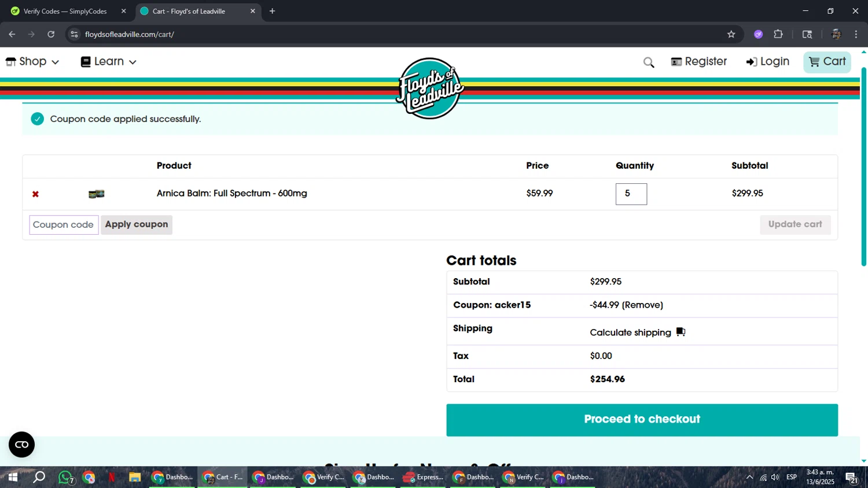This screenshot has width=868, height=488.
Task: Open the Chrome profile avatar
Action: (836, 34)
